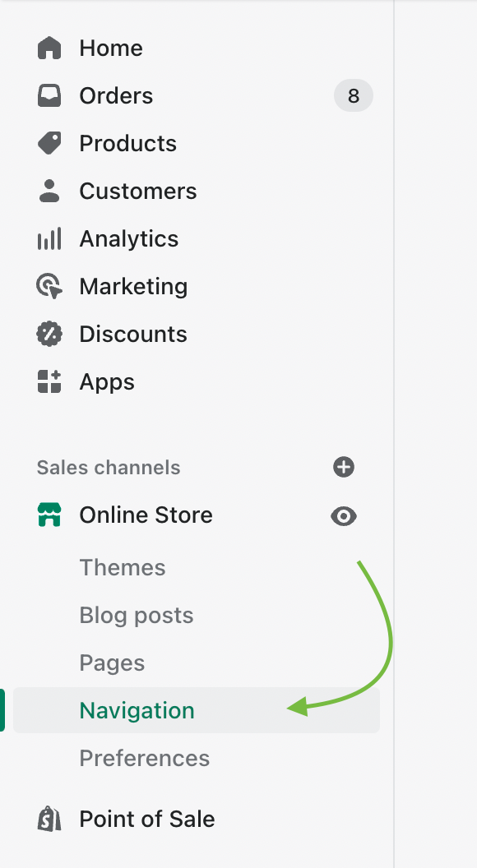477x868 pixels.
Task: Open the Themes submenu item
Action: [123, 567]
